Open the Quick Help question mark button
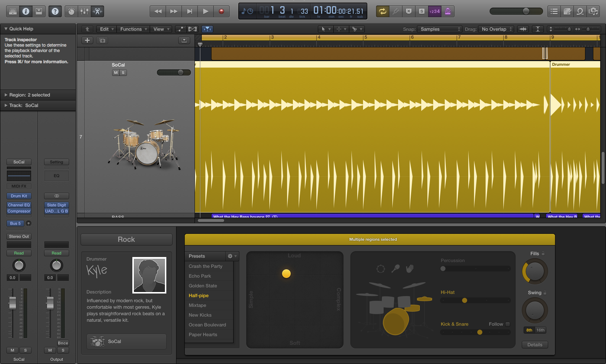 pos(55,11)
